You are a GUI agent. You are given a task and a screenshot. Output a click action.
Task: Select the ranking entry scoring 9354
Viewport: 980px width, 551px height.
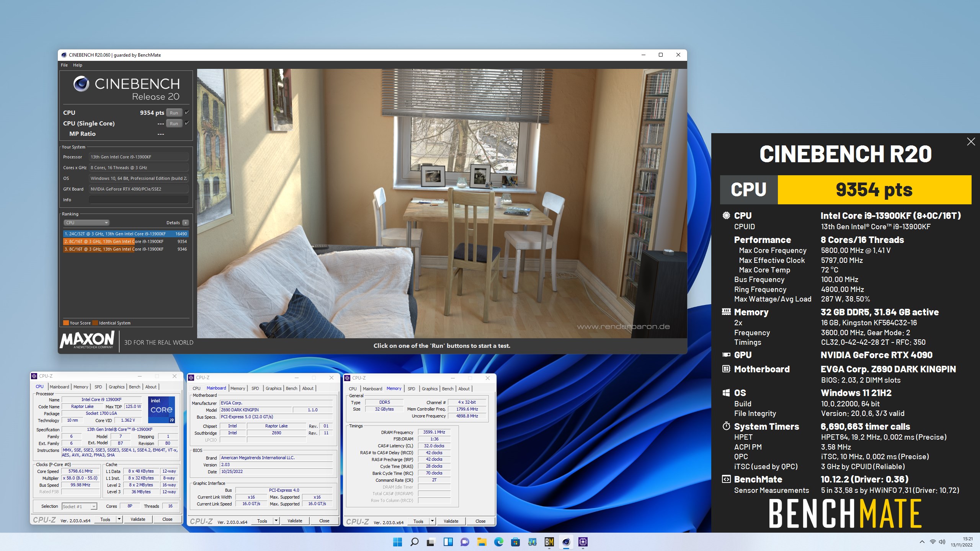126,241
